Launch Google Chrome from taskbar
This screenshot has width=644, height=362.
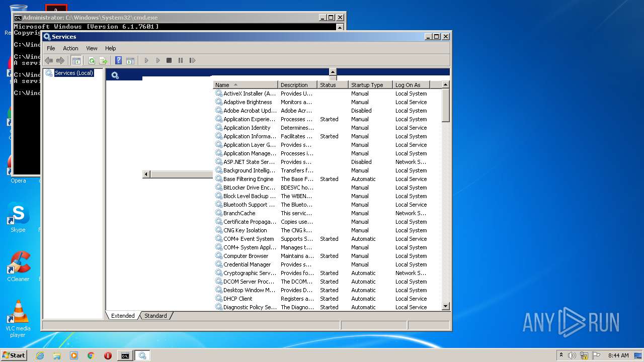(x=91, y=355)
